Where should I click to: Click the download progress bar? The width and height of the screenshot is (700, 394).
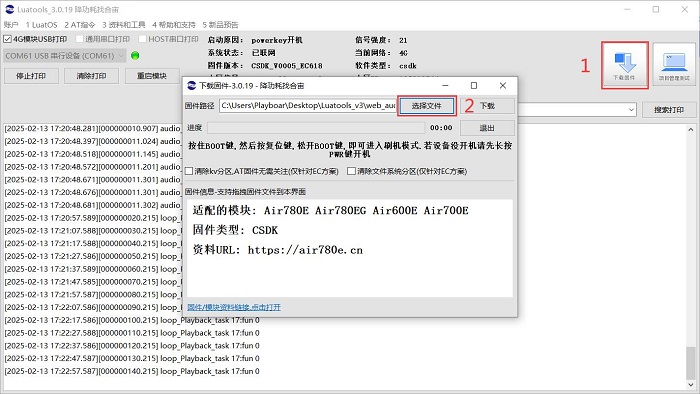(316, 128)
